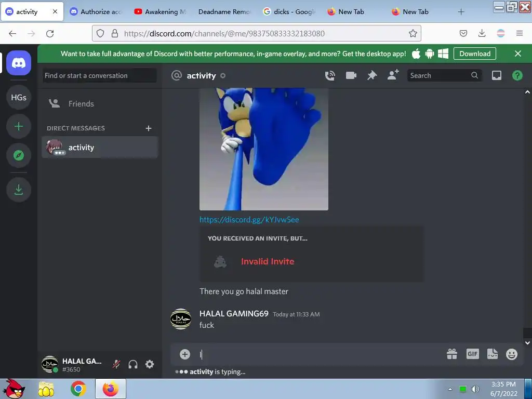This screenshot has height=399, width=532.
Task: Dismiss the desktop app banner
Action: (x=518, y=54)
